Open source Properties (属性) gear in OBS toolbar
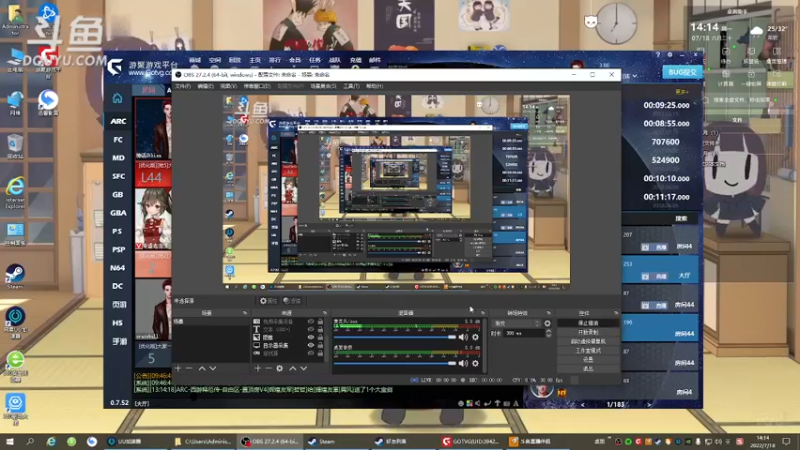 click(268, 301)
